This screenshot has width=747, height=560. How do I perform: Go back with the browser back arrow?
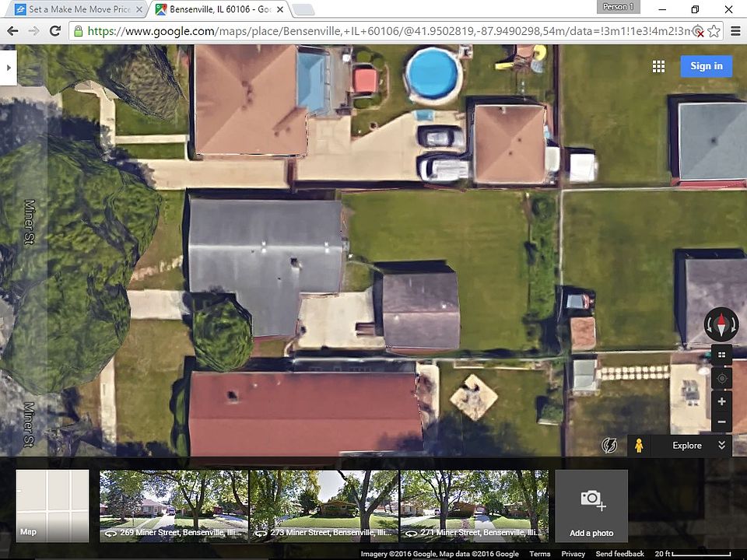(x=13, y=31)
